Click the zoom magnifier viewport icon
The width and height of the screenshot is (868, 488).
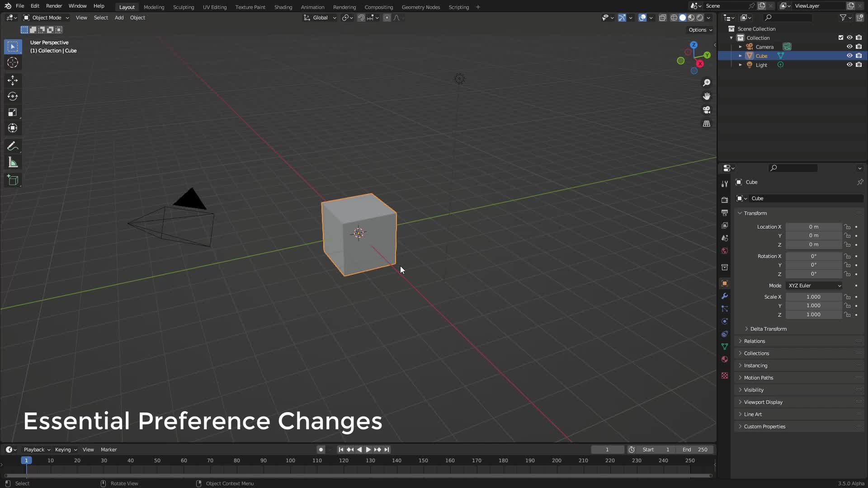(707, 83)
